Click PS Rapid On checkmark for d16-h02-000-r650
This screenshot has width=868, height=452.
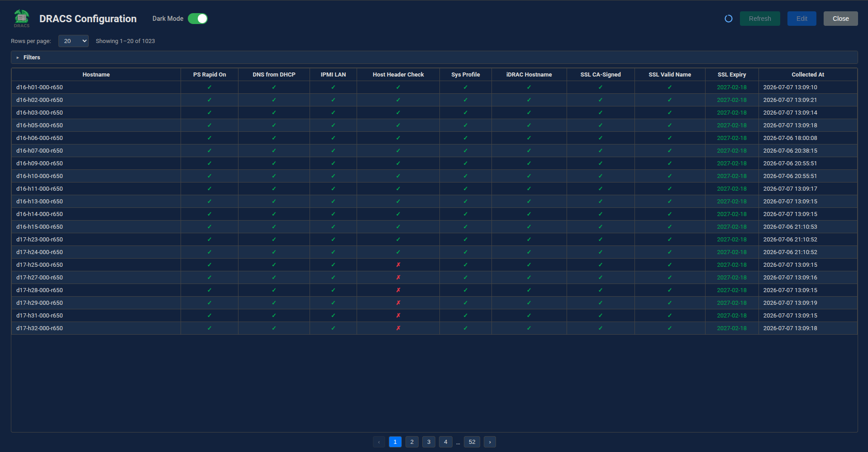tap(210, 100)
